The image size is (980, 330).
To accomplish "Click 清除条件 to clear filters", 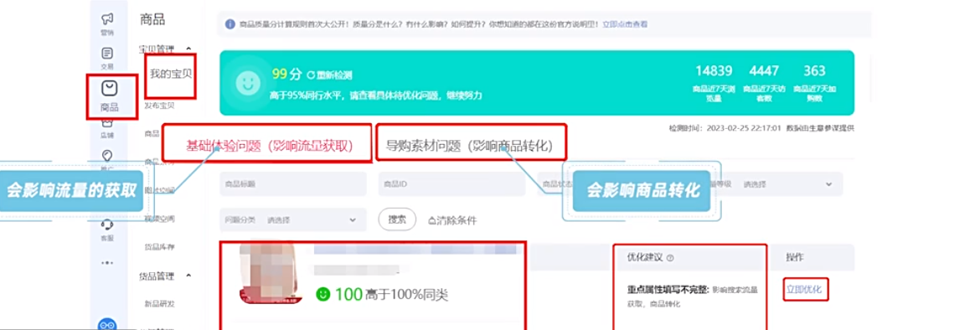I will click(451, 220).
